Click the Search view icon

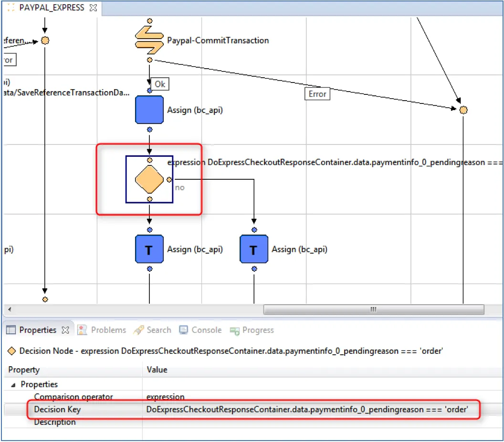pyautogui.click(x=138, y=330)
